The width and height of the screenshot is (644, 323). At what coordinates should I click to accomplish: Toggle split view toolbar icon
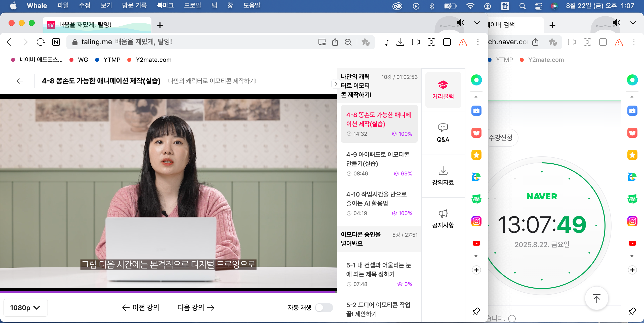pos(447,42)
